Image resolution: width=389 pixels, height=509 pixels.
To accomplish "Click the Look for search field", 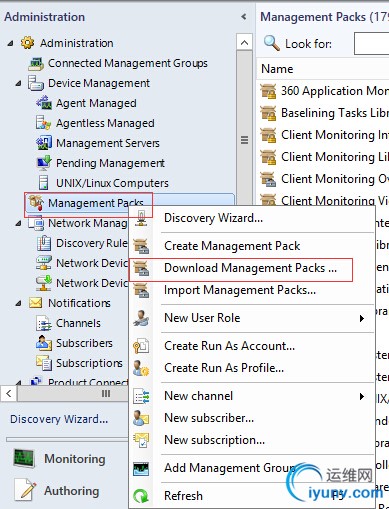I will point(371,43).
